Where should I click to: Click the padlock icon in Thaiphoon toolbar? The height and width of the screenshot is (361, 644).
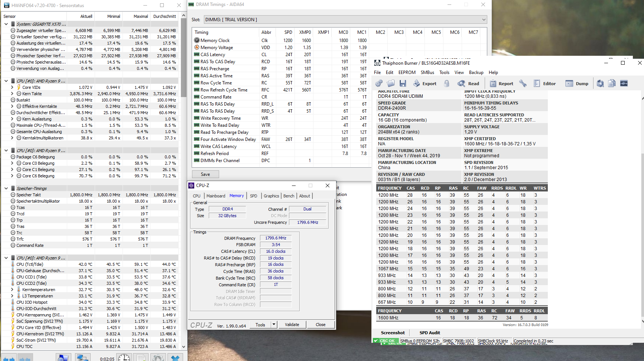point(447,83)
